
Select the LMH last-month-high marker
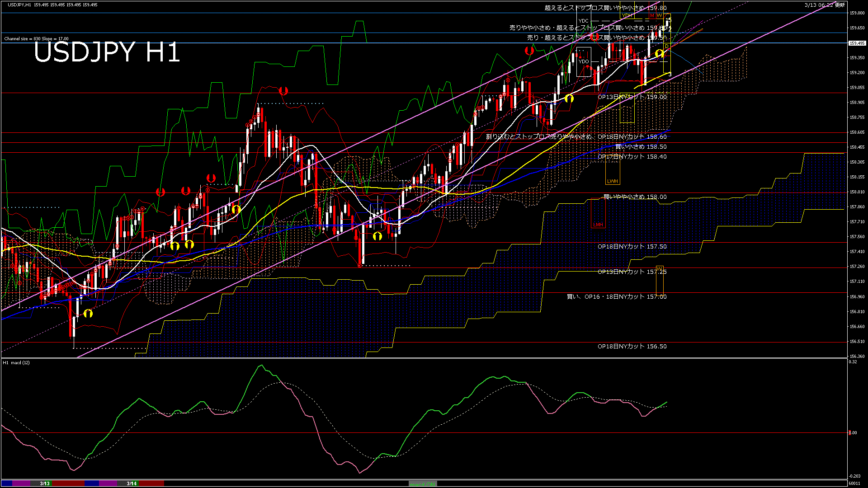pos(598,225)
